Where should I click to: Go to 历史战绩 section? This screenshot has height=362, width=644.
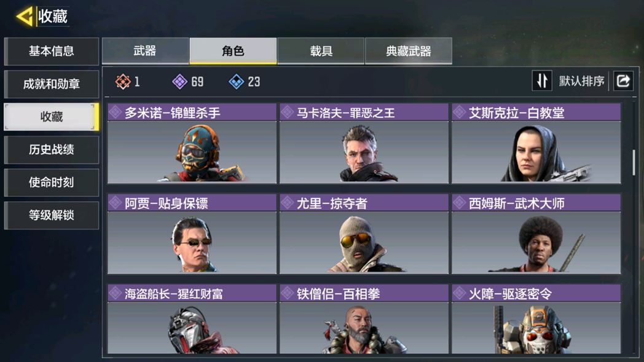[52, 149]
